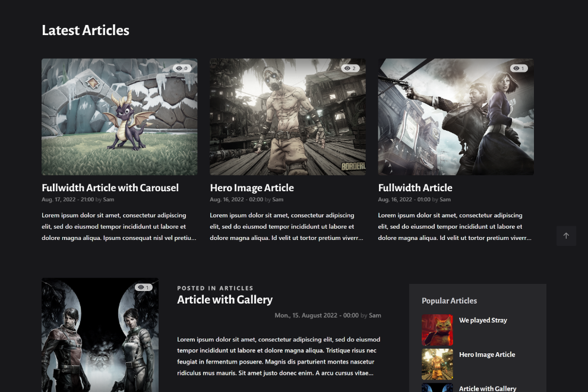This screenshot has width=588, height=392.
Task: Click view count badge on Hero Image Article card
Action: (350, 68)
